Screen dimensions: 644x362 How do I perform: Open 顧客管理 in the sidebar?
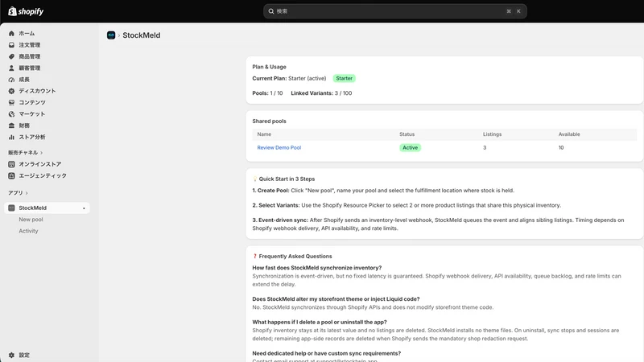30,68
